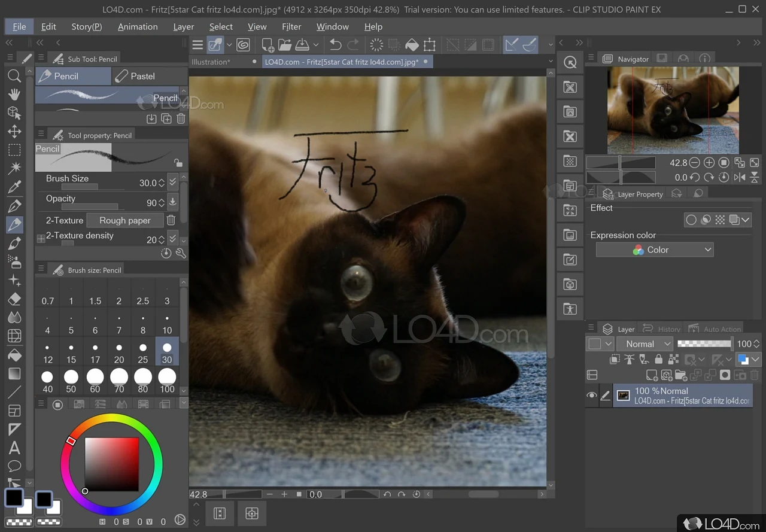Viewport: 766px width, 532px height.
Task: Expand the 2-Texture density plus box
Action: pyautogui.click(x=41, y=238)
